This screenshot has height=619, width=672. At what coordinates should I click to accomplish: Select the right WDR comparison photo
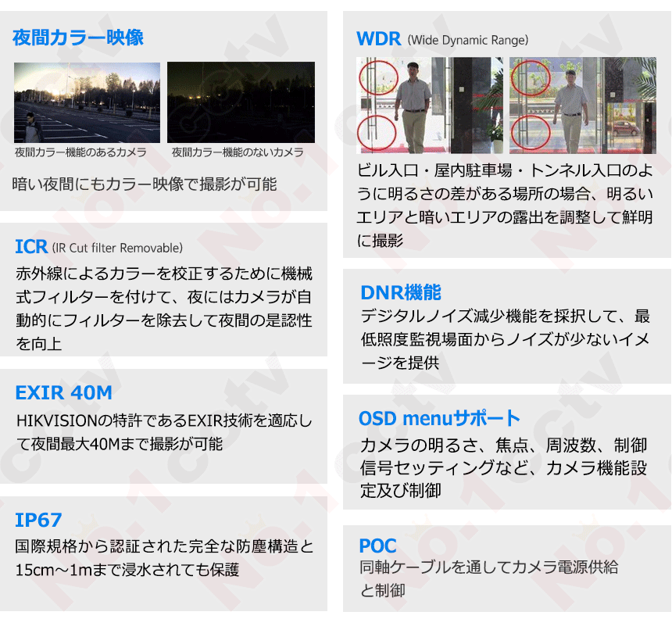581,105
